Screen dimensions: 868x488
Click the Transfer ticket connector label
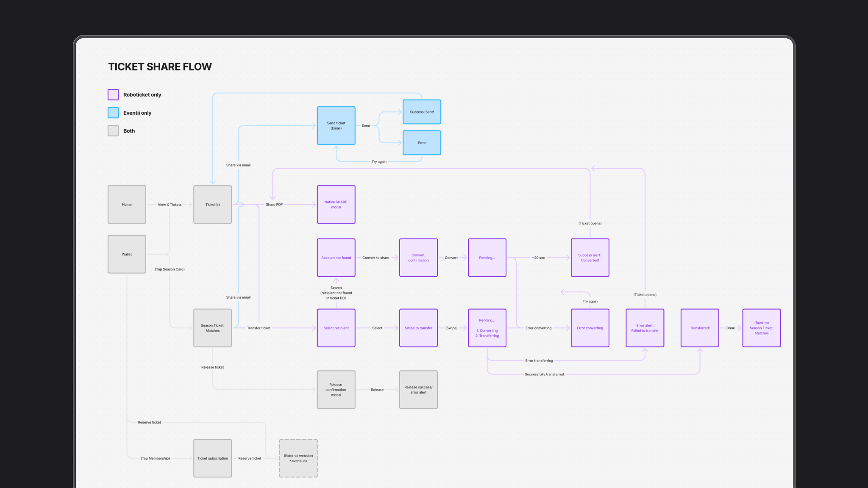(259, 328)
